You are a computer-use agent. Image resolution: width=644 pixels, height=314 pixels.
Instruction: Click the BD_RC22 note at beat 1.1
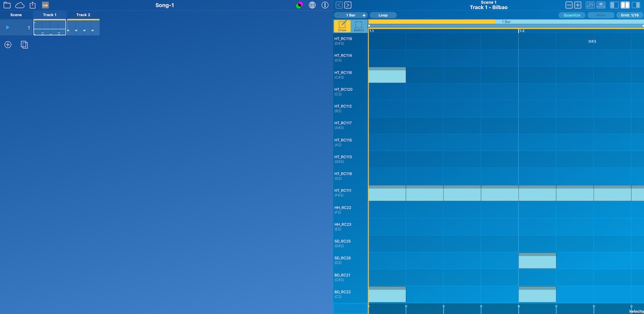[x=387, y=294]
